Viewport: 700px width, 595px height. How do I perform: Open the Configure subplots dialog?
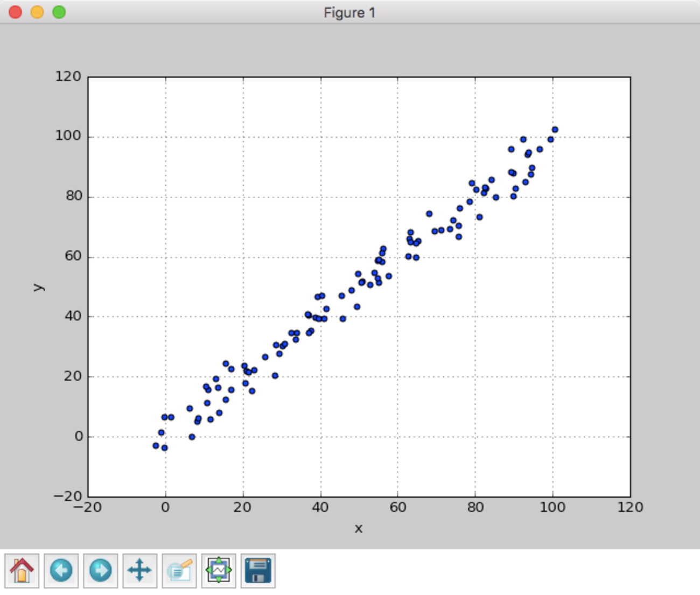pos(219,570)
